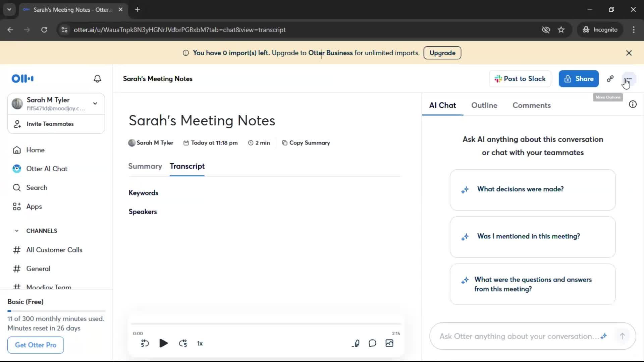Image resolution: width=644 pixels, height=362 pixels.
Task: Skip forward five seconds
Action: point(183,343)
